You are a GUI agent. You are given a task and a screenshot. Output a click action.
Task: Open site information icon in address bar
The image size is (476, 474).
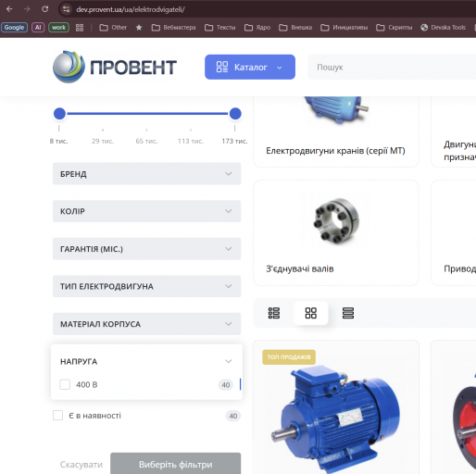(66, 9)
